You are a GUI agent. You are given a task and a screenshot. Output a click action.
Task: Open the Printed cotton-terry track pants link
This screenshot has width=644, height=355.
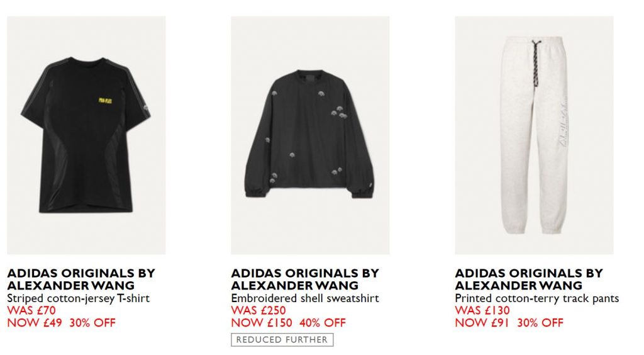[x=536, y=298]
